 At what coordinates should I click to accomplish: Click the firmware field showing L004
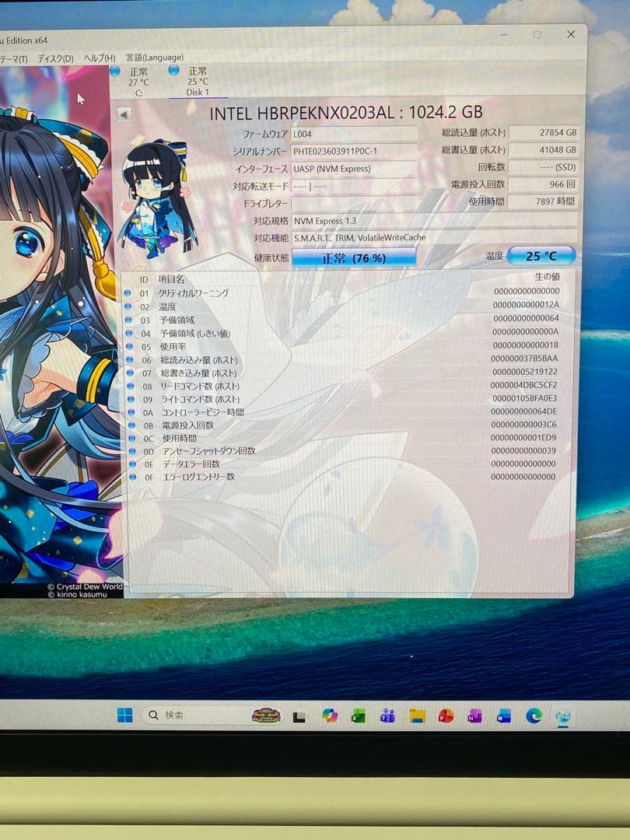tap(354, 134)
